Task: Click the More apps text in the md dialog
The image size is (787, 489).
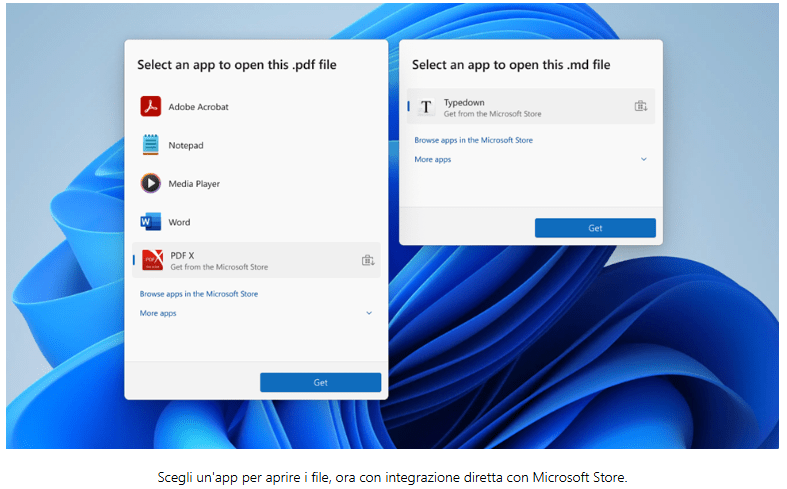Action: coord(433,160)
